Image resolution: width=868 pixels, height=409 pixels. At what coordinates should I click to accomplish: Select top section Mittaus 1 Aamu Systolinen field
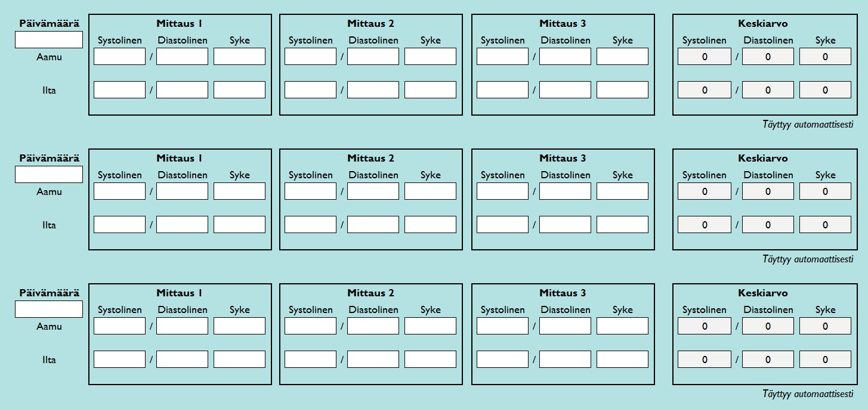(x=119, y=57)
